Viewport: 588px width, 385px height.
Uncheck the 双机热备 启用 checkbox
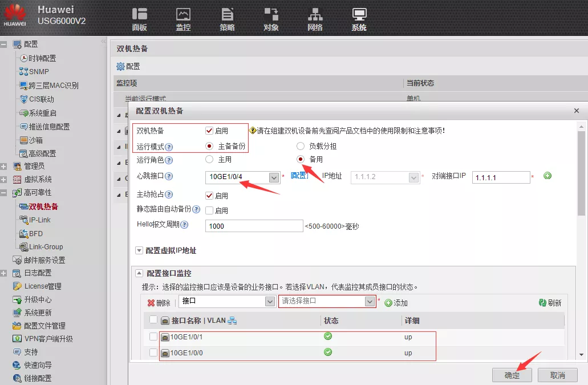coord(209,131)
